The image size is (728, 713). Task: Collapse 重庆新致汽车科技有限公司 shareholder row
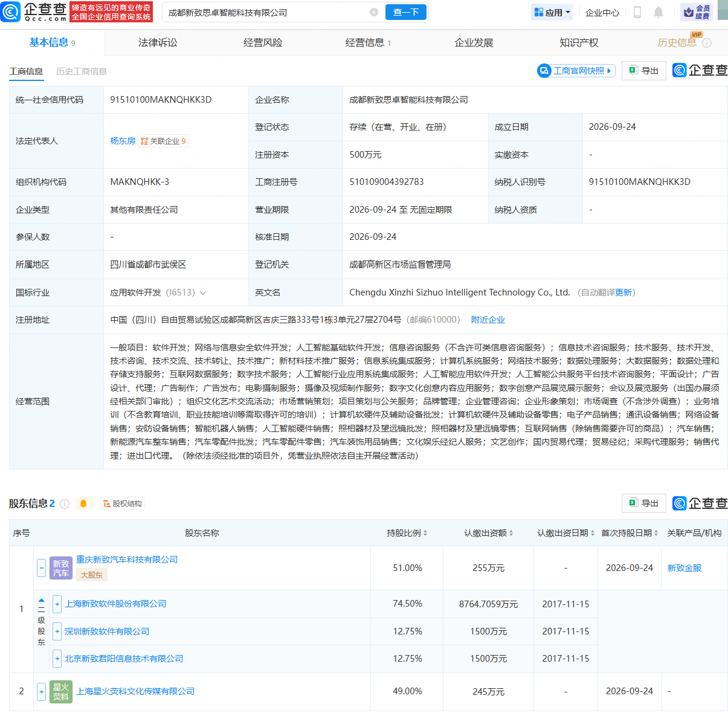[x=41, y=568]
